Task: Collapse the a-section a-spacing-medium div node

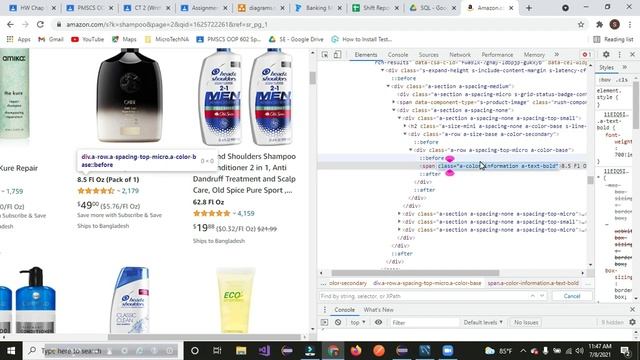Action: coord(388,86)
